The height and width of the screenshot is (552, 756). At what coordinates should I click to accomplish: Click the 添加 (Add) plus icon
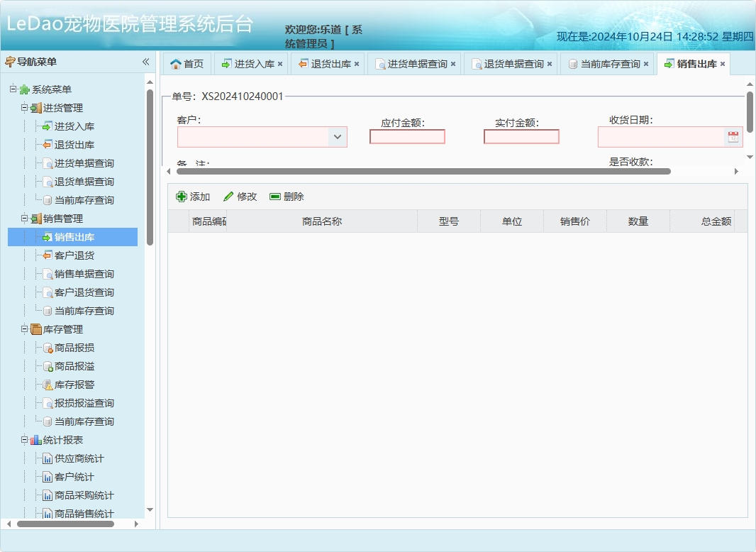coord(183,196)
